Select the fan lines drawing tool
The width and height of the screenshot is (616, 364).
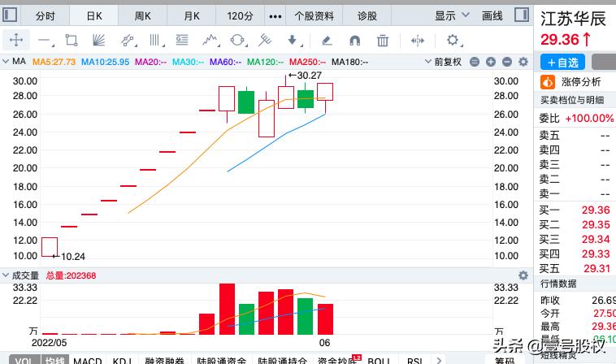(x=98, y=40)
